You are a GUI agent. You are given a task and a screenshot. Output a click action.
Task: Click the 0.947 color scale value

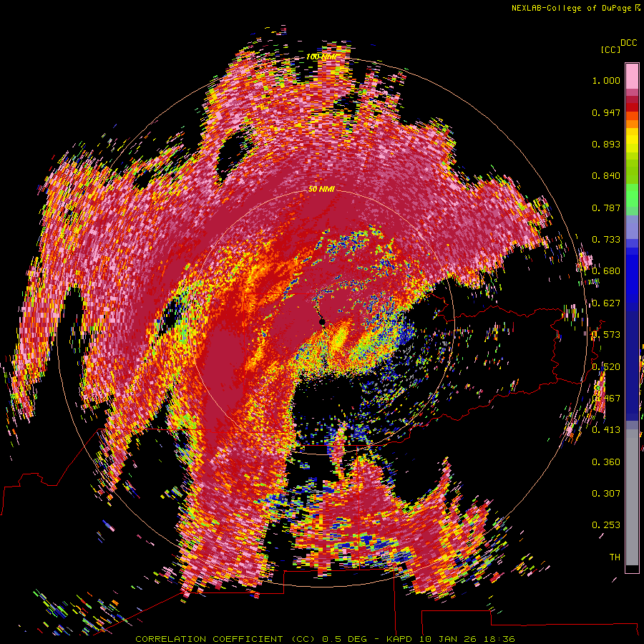coord(606,112)
